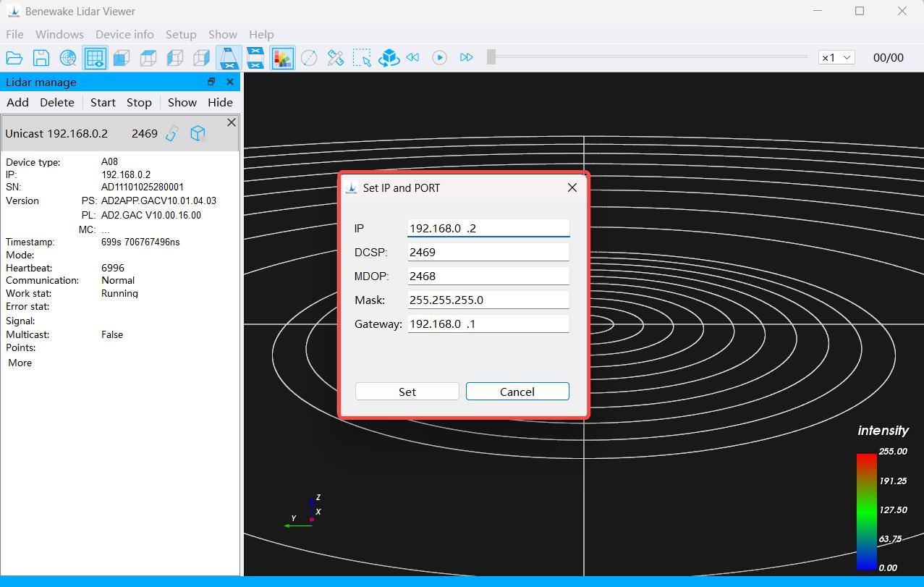The height and width of the screenshot is (587, 924).
Task: Click Stop in Lidar manage panel
Action: click(139, 103)
